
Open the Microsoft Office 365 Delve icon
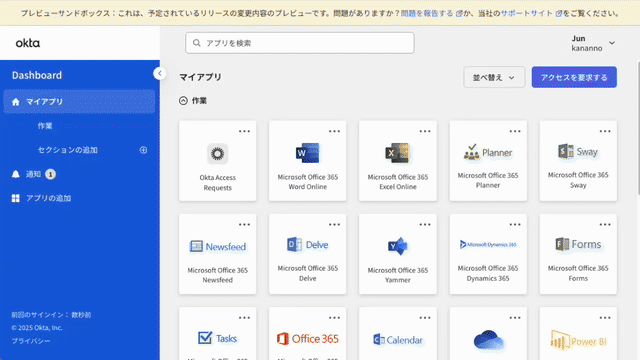307,244
